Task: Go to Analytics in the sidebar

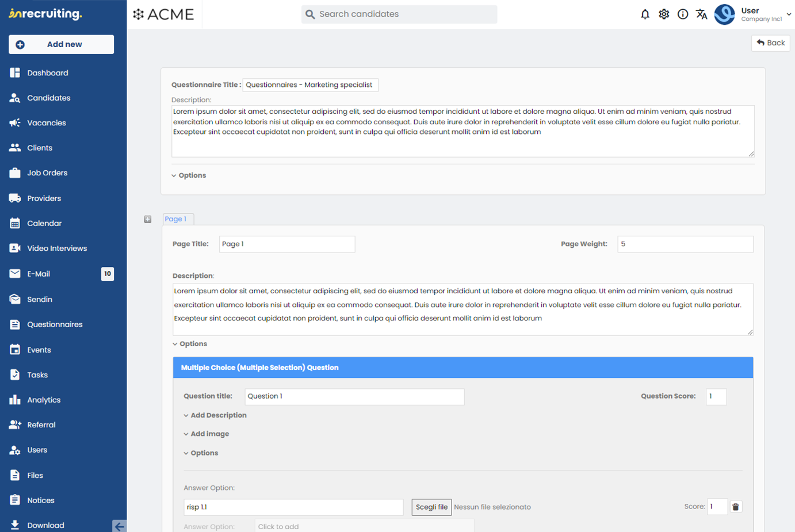Action: pyautogui.click(x=44, y=400)
